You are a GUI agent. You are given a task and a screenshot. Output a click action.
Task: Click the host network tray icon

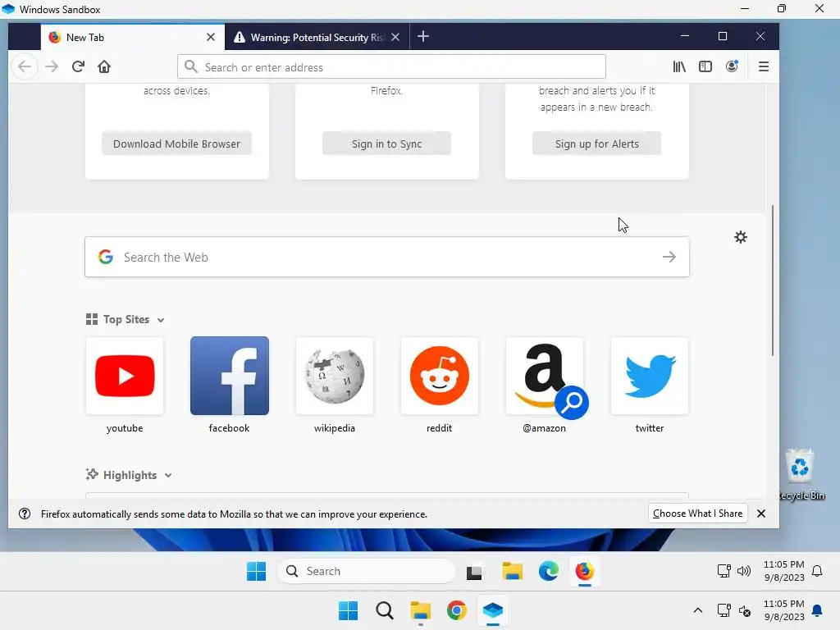(x=724, y=610)
